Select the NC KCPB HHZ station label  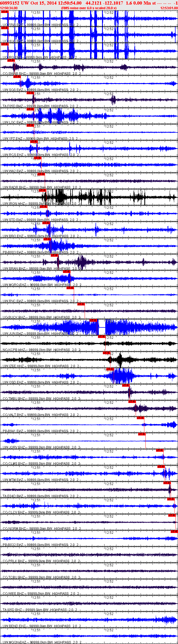[x=42, y=350]
